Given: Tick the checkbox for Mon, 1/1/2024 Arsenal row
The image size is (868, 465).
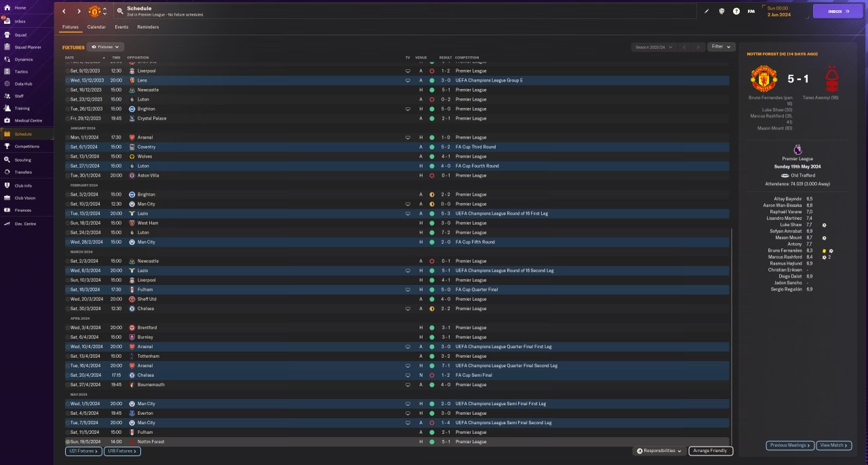Looking at the screenshot, I should click(68, 137).
